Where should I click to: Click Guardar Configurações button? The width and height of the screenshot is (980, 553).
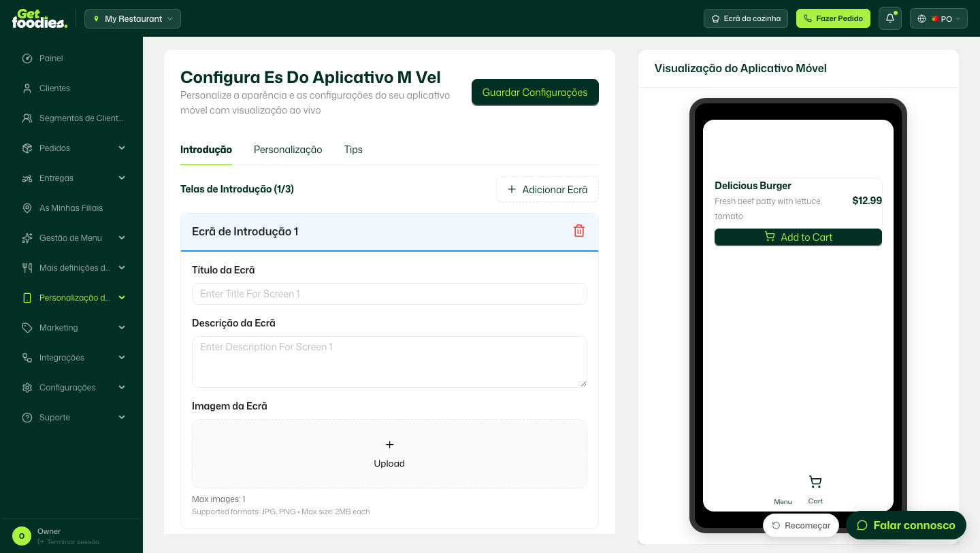click(x=535, y=93)
